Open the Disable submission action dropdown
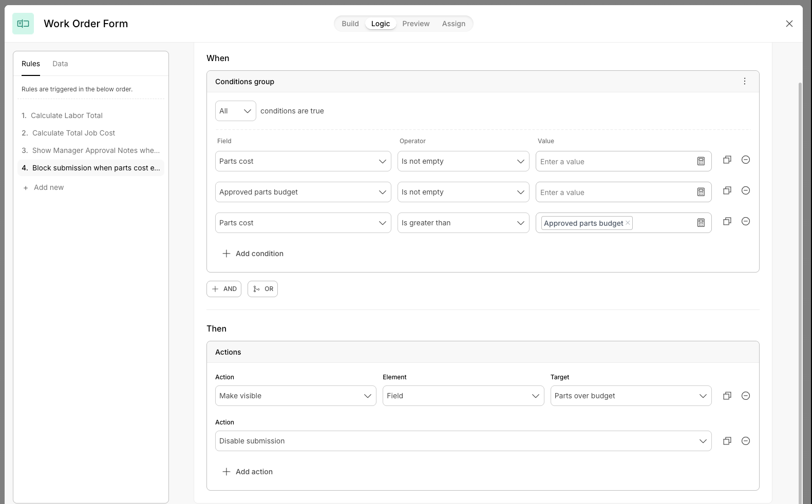The image size is (812, 504). 463,441
